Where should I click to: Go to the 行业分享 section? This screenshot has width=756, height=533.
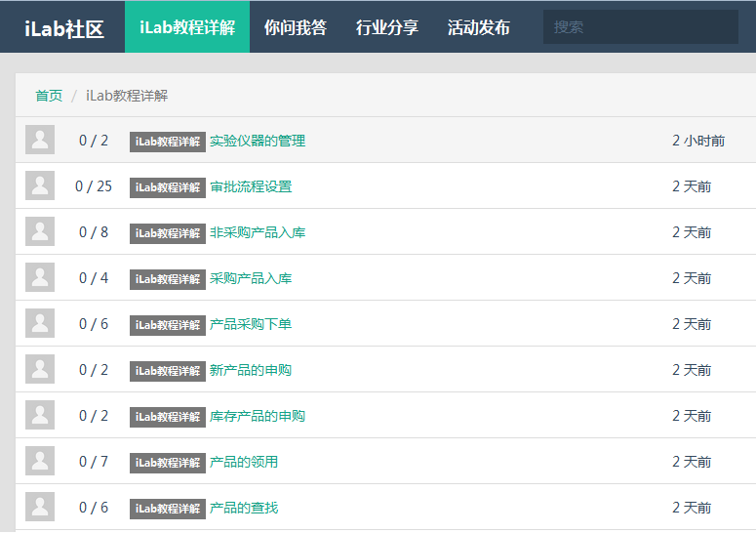[387, 27]
